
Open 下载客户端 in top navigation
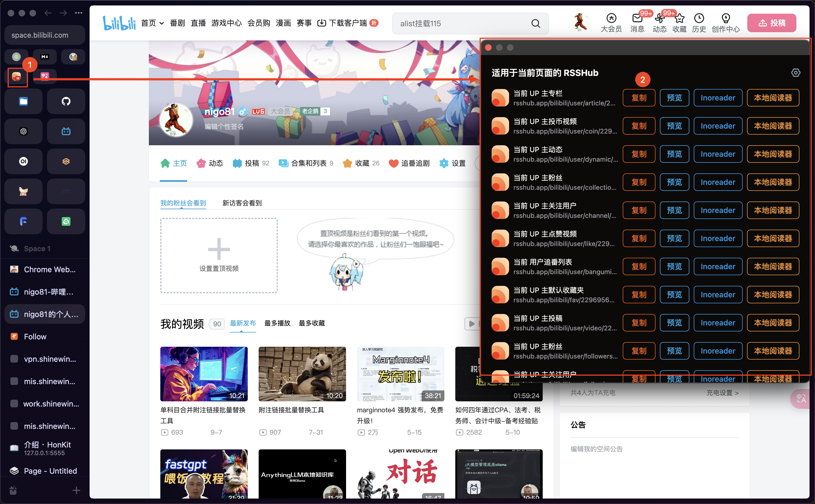[x=347, y=23]
